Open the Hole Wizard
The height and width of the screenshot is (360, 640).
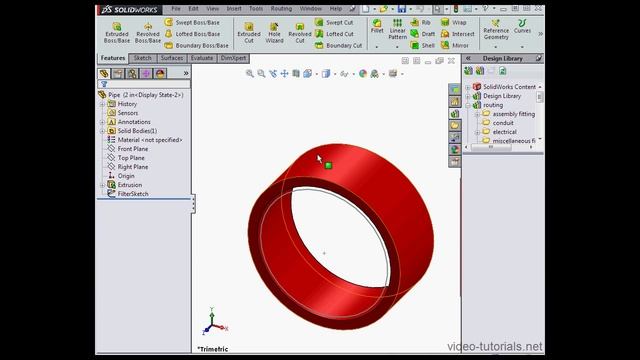point(274,33)
